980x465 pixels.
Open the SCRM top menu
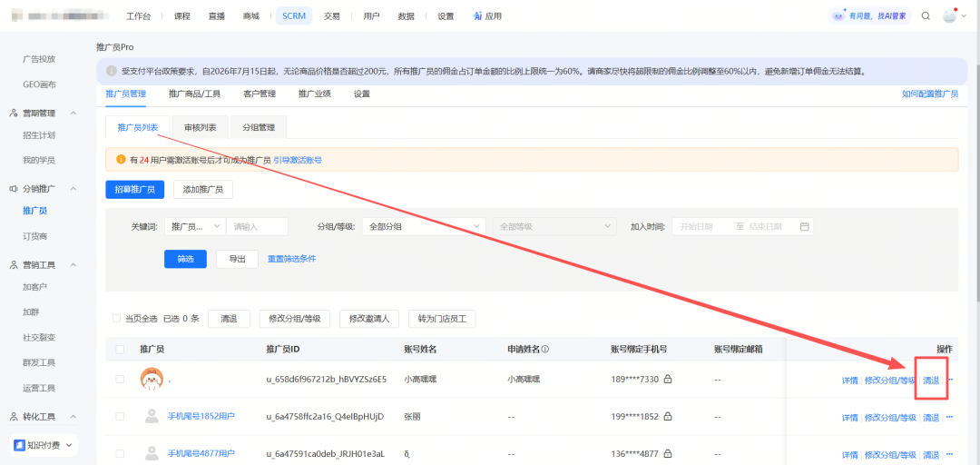pyautogui.click(x=294, y=16)
